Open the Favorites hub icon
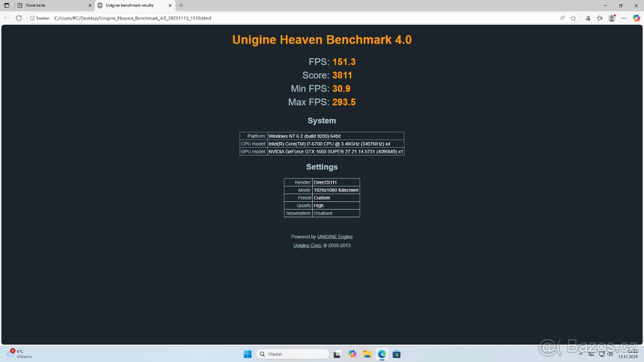This screenshot has width=644, height=362. point(599,18)
